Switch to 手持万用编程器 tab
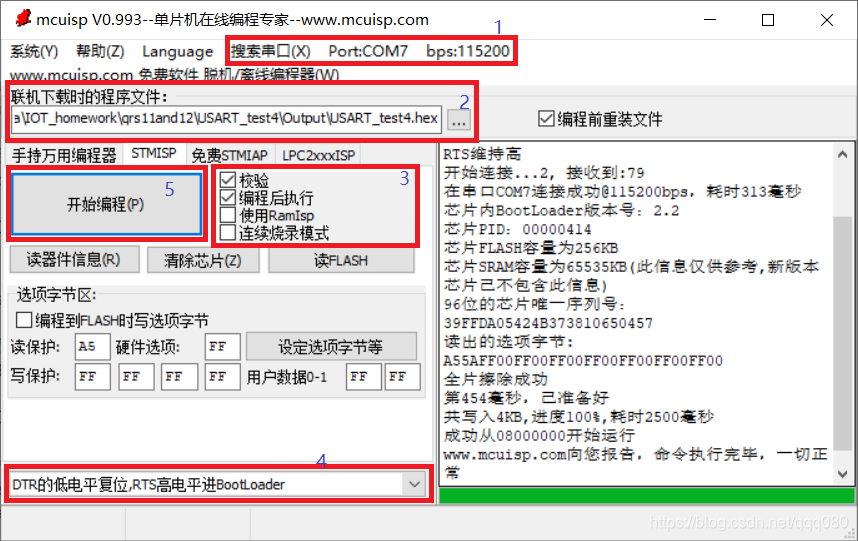Viewport: 858px width, 541px height. 64,155
